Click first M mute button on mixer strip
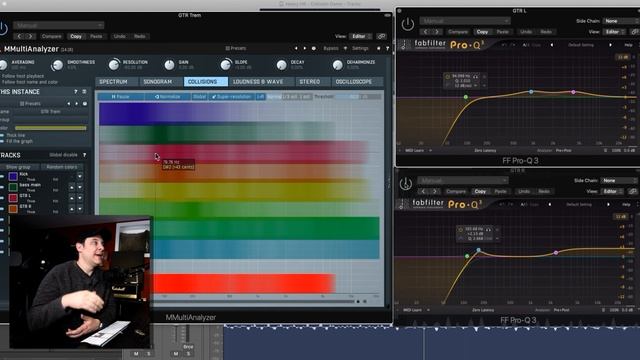 pyautogui.click(x=136, y=353)
